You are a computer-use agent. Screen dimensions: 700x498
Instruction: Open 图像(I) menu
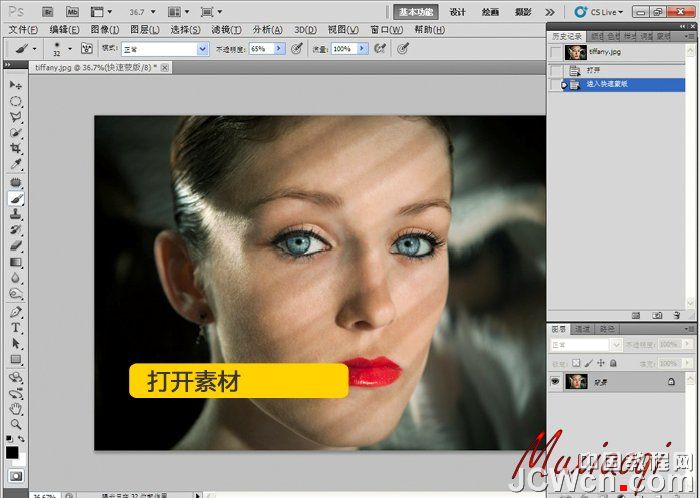coord(104,29)
